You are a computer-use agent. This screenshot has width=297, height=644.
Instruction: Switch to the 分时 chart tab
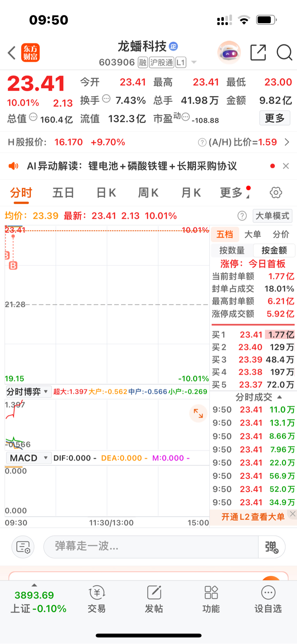tap(21, 193)
